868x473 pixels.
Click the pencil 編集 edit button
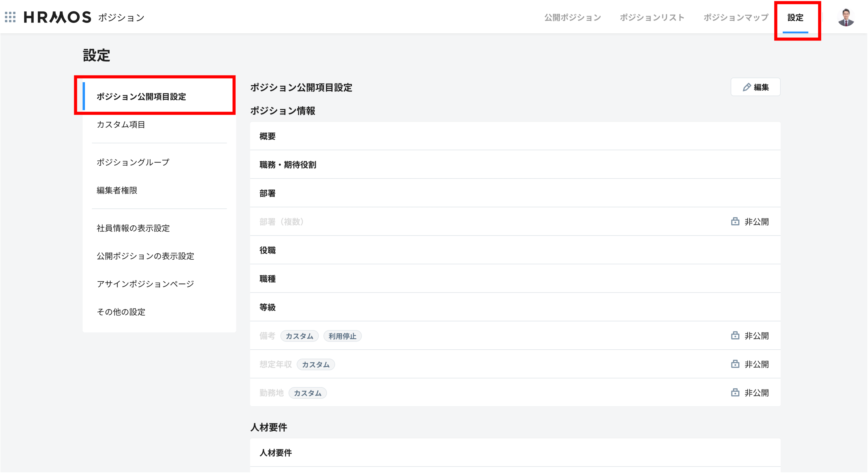[755, 87]
